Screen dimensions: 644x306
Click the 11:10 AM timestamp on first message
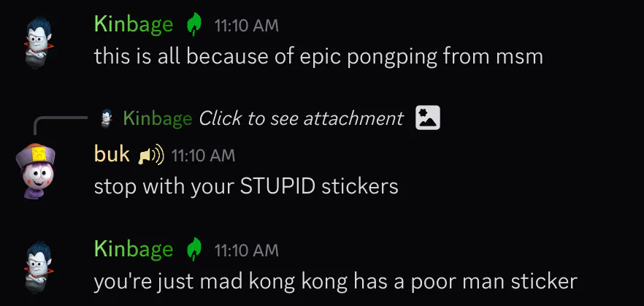247,26
